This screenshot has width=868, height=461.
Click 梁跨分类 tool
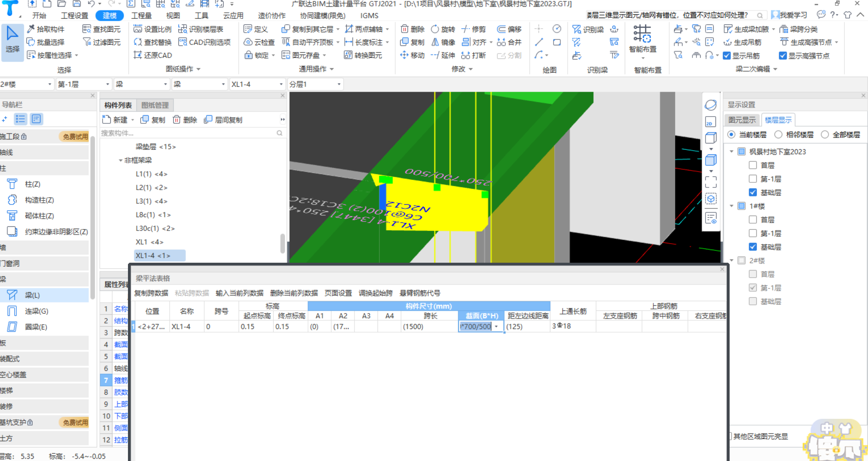point(799,29)
